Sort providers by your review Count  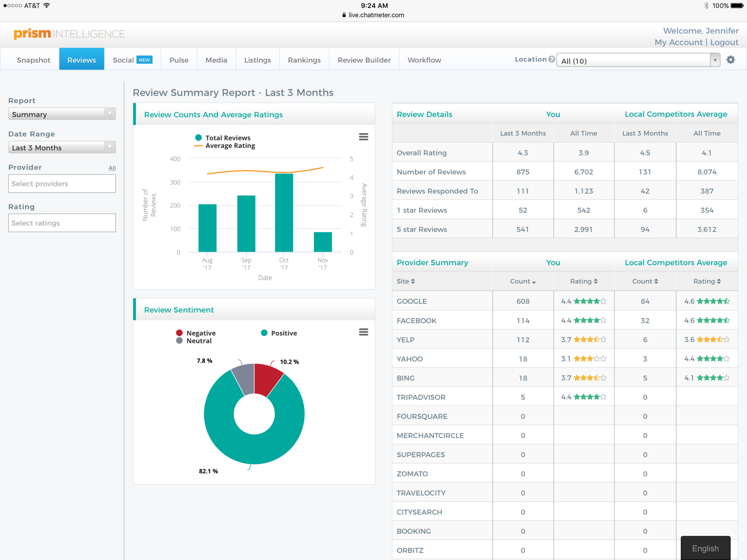coord(522,281)
